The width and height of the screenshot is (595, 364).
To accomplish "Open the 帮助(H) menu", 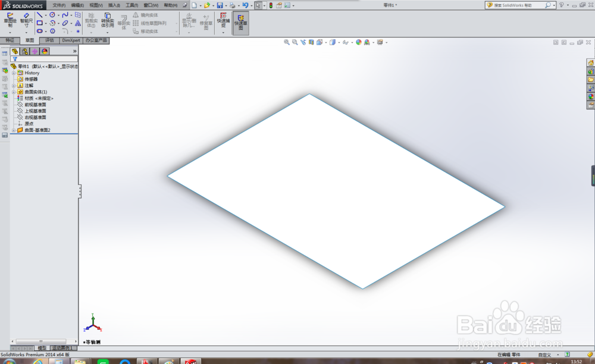I will (170, 5).
